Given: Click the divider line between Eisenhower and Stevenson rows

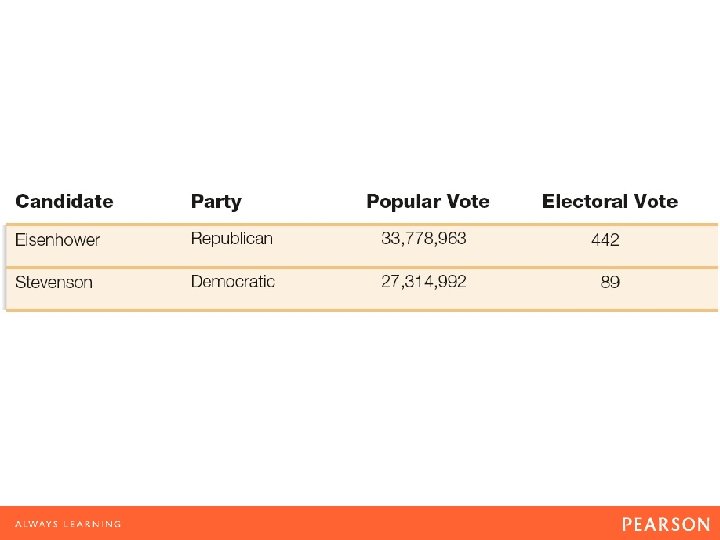Looking at the screenshot, I should tap(360, 266).
